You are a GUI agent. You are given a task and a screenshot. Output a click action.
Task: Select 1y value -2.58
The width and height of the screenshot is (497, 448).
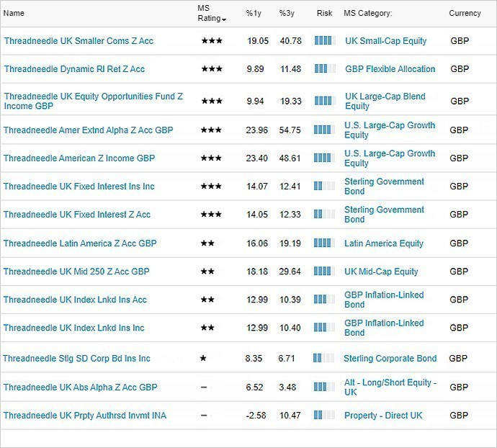(256, 416)
